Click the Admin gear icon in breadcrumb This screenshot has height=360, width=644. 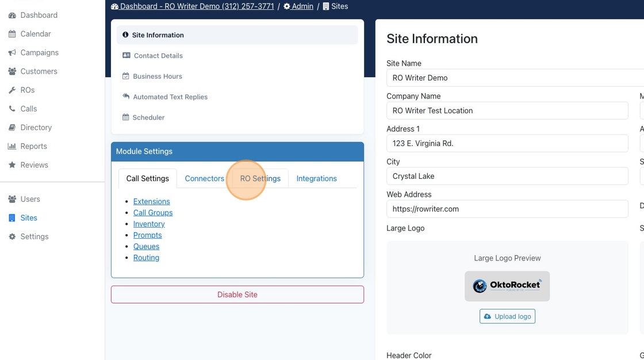(x=287, y=6)
